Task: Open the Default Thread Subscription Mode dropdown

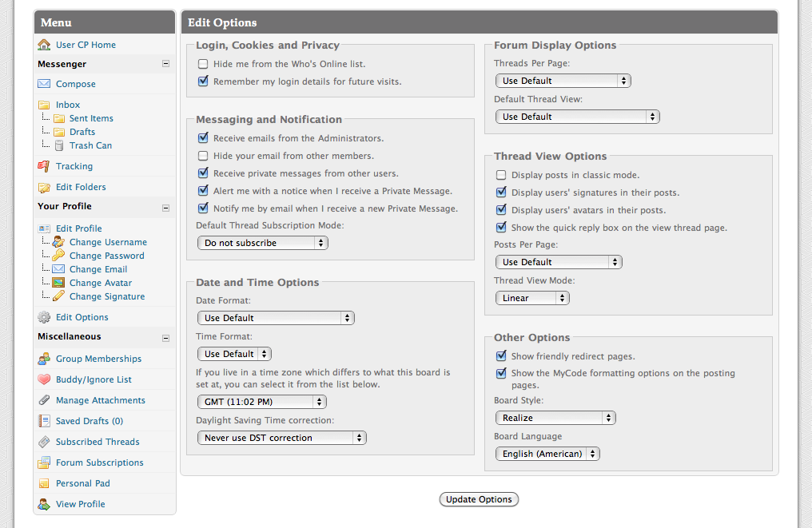Action: coord(262,243)
